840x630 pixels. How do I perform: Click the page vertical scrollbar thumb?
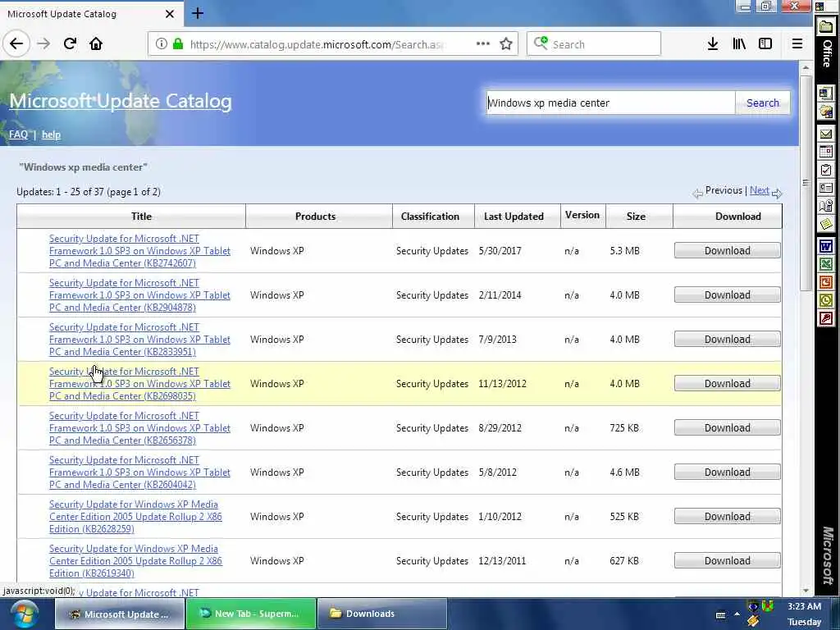[806, 182]
